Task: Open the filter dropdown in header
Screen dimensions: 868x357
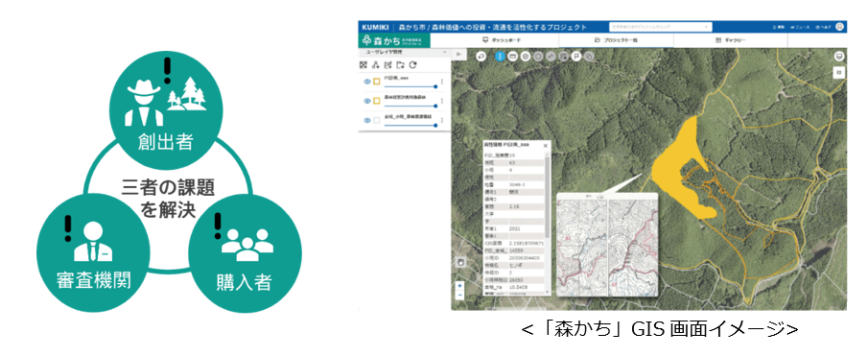Action: 660,26
